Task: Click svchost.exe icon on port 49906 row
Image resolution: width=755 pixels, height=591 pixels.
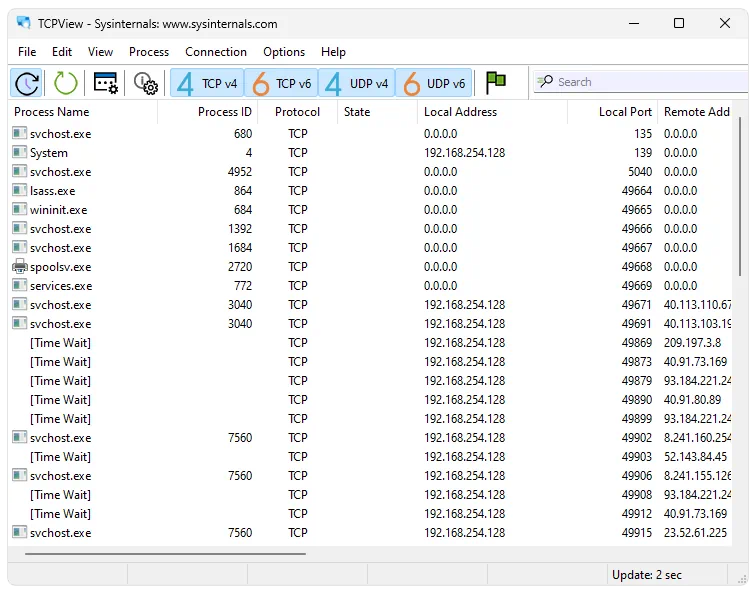Action: [x=19, y=475]
